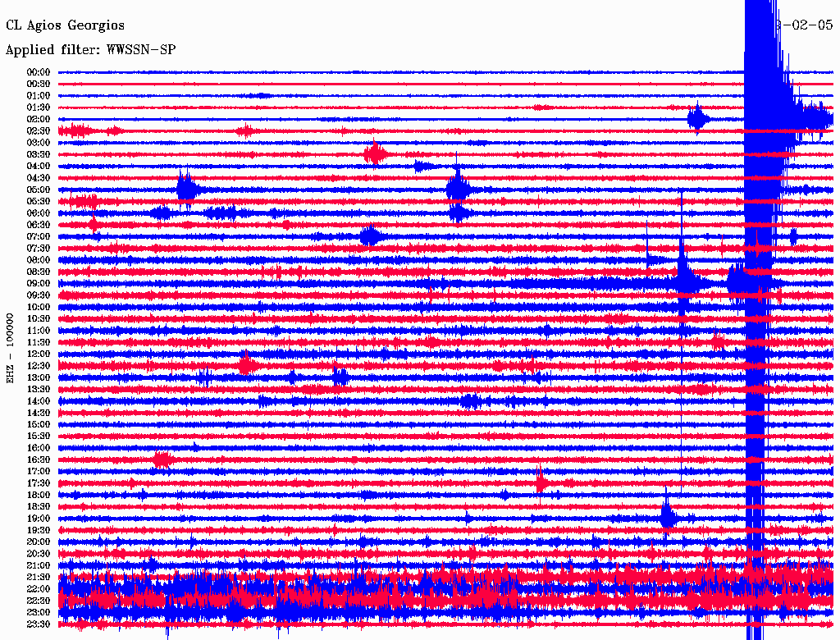The width and height of the screenshot is (840, 640).
Task: Click the 20:30 time label
Action: coord(39,554)
